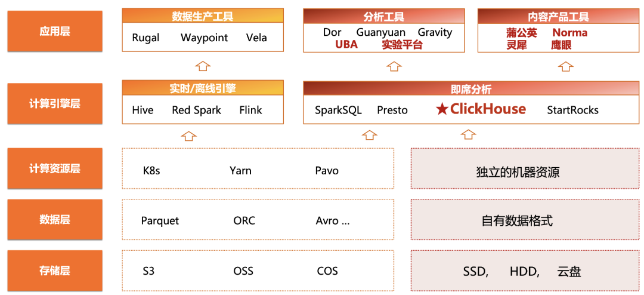Viewport: 644px width, 295px height.
Task: Select the 存储层 layer label
Action: click(x=55, y=271)
